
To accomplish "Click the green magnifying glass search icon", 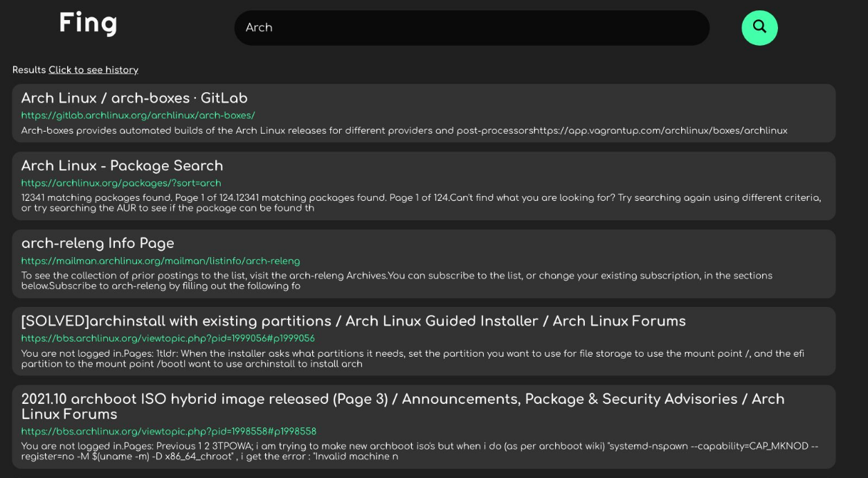I will [x=759, y=28].
